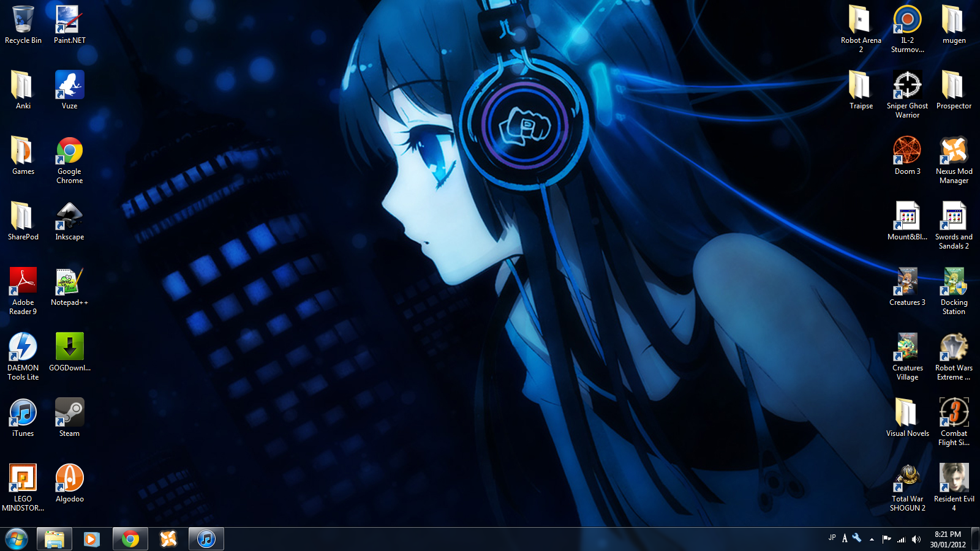This screenshot has height=551, width=980.
Task: Select the Notepad++ shortcut
Action: [69, 287]
